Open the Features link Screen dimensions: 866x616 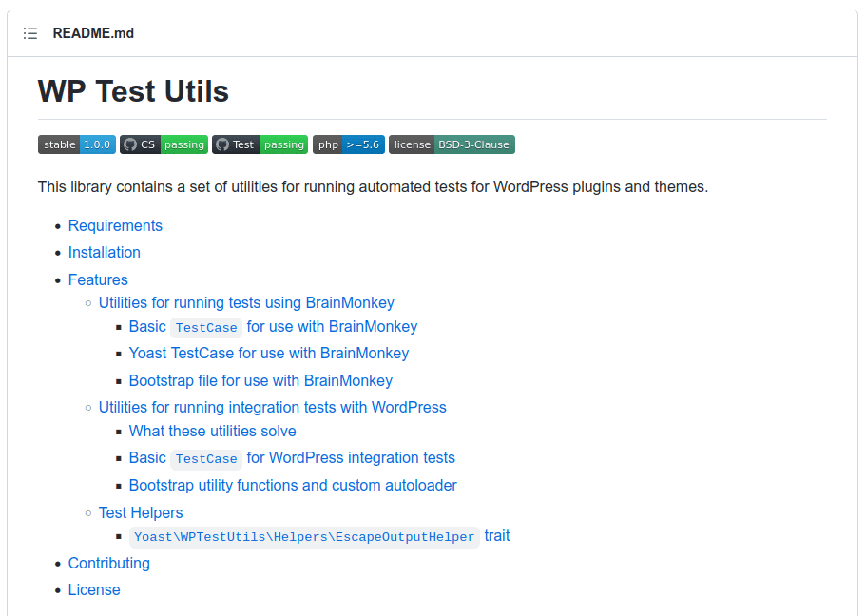click(x=98, y=279)
